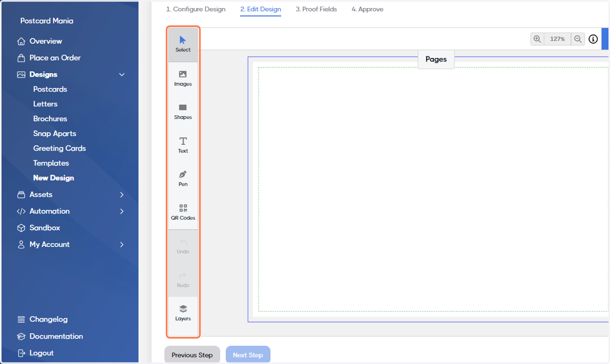Click the Redo tool
The width and height of the screenshot is (610, 364).
(x=183, y=280)
